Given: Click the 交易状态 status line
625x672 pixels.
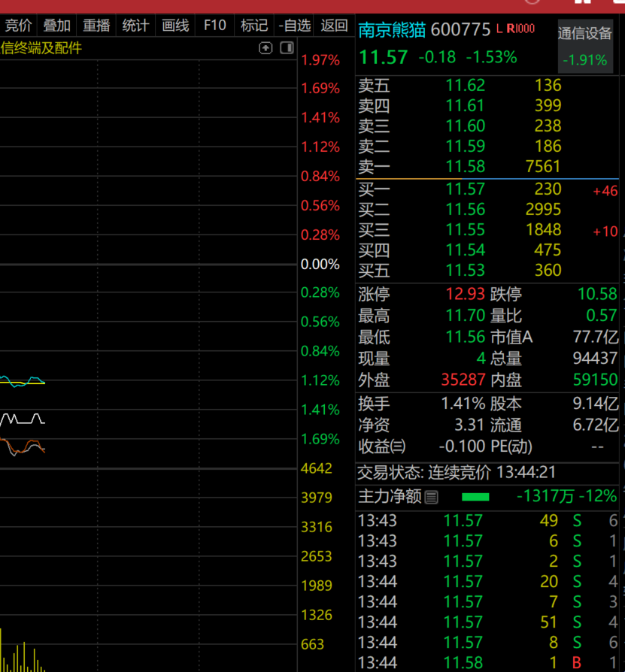Looking at the screenshot, I should point(456,473).
